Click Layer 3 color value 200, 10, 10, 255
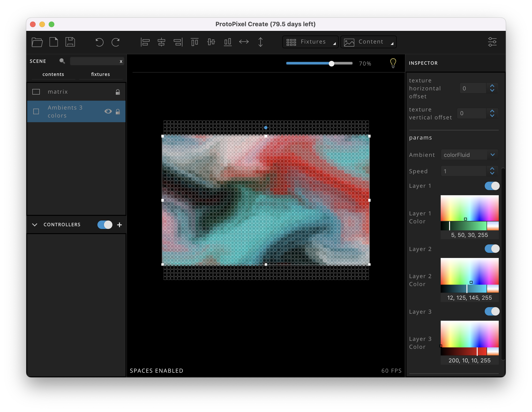The height and width of the screenshot is (412, 532). tap(469, 361)
